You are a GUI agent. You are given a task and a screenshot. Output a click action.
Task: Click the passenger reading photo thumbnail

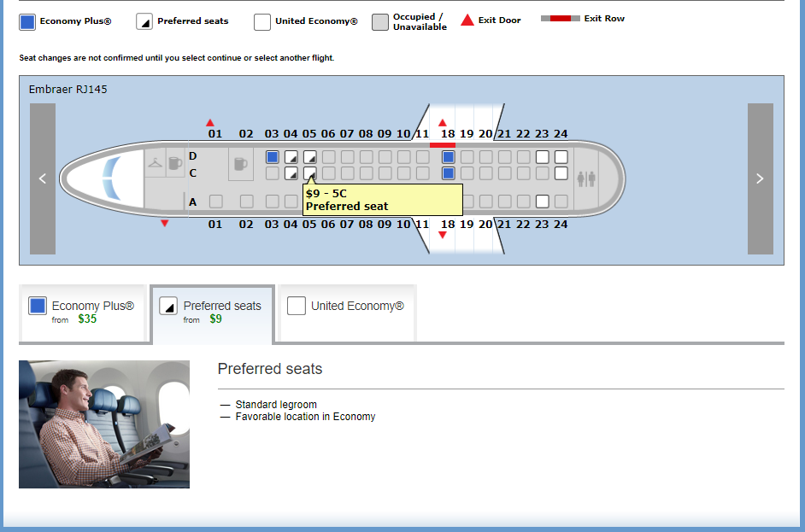(x=104, y=424)
